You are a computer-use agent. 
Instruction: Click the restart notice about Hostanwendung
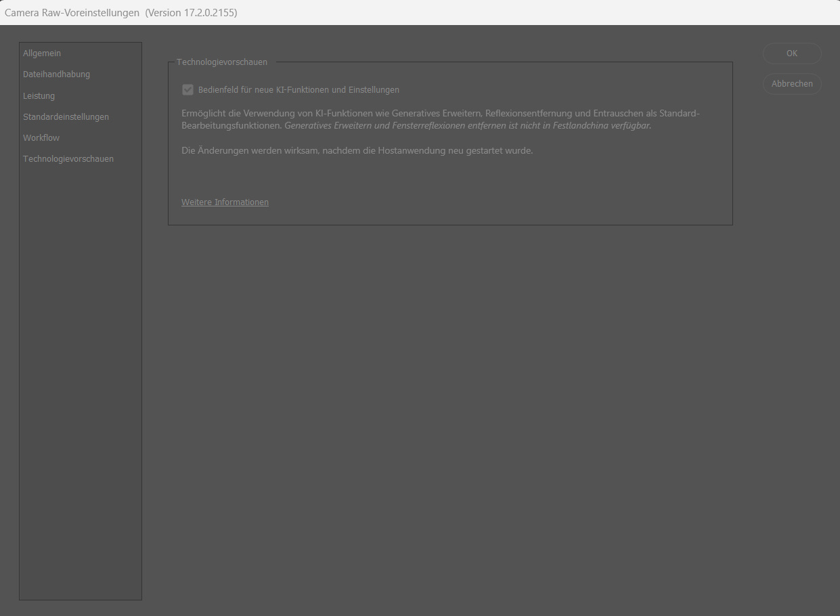tap(357, 151)
